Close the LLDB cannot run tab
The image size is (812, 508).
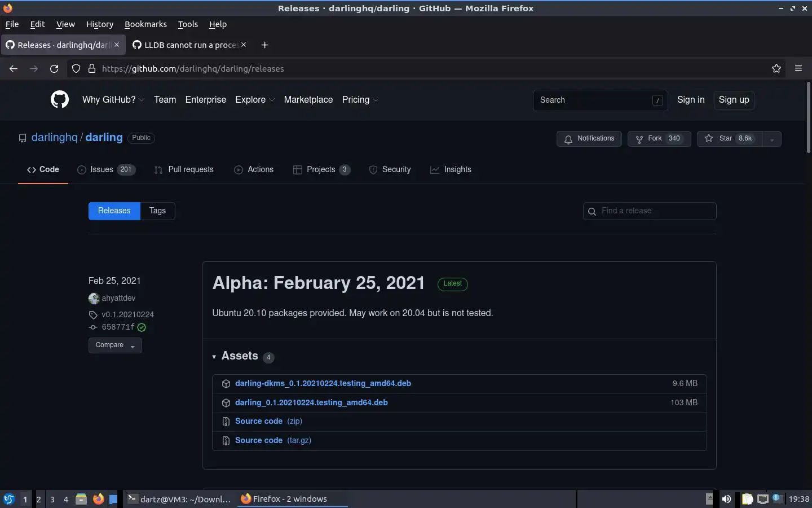[244, 45]
